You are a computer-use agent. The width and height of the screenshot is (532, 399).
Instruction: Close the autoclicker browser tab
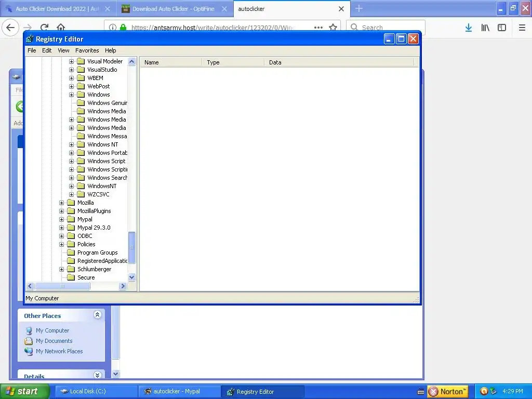point(341,9)
